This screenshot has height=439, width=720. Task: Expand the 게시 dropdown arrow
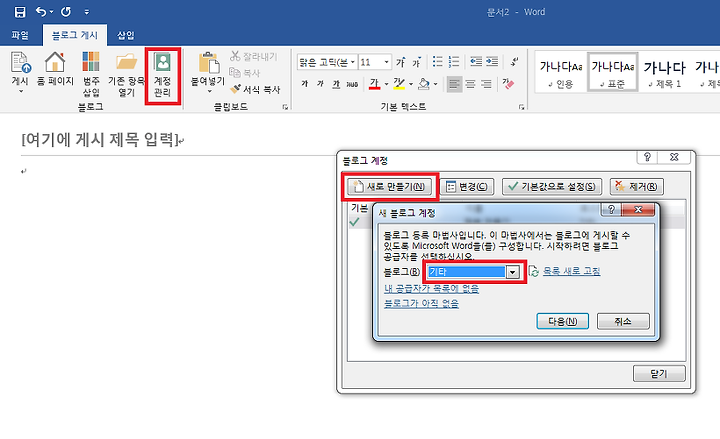pyautogui.click(x=20, y=92)
